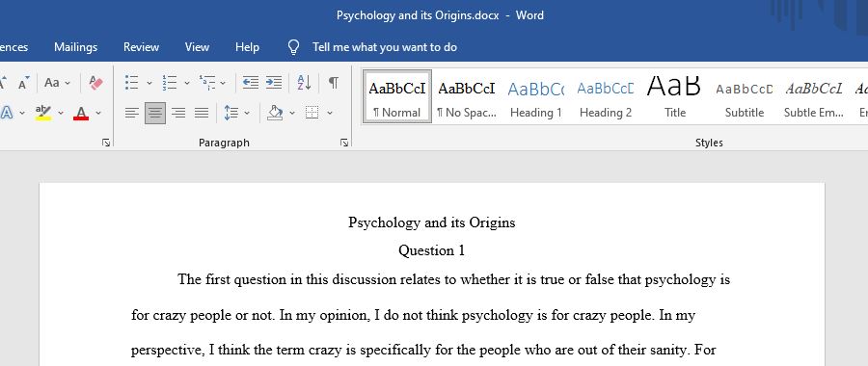Toggle Align Right

pos(178,113)
